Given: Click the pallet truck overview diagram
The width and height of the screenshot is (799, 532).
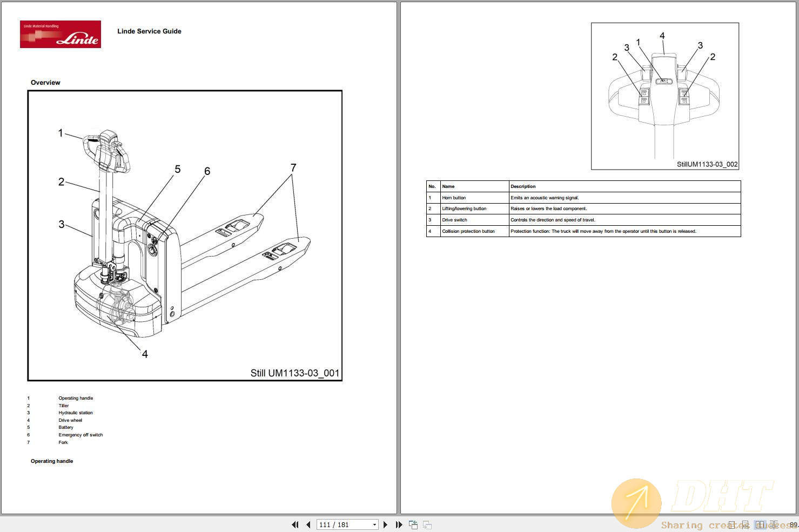Looking at the screenshot, I should [x=185, y=235].
